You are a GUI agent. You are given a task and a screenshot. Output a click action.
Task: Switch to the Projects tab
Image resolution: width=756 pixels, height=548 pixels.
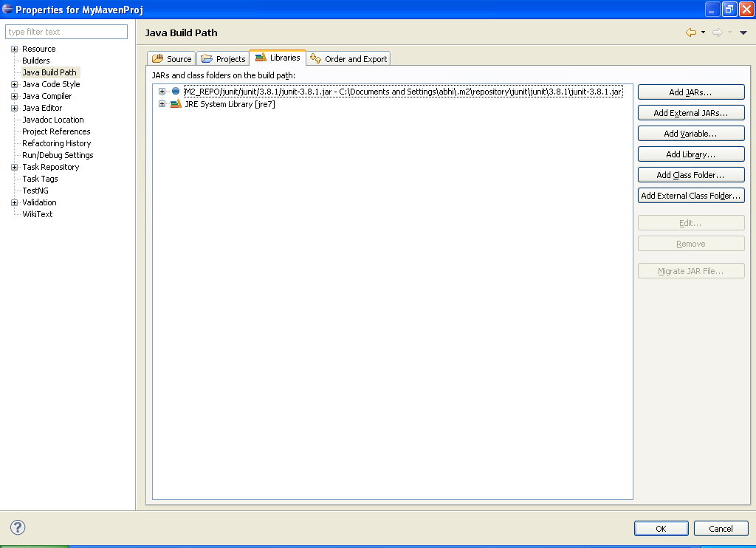click(223, 58)
